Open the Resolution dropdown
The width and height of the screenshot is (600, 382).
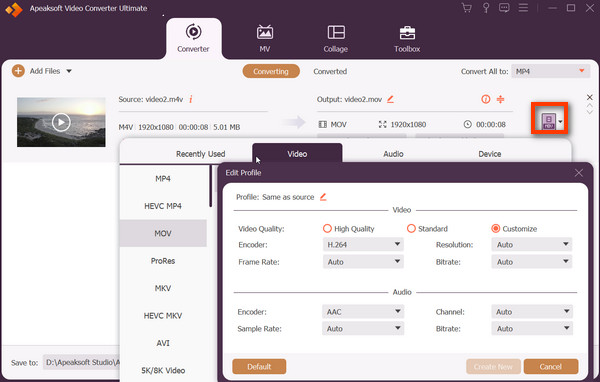point(532,244)
